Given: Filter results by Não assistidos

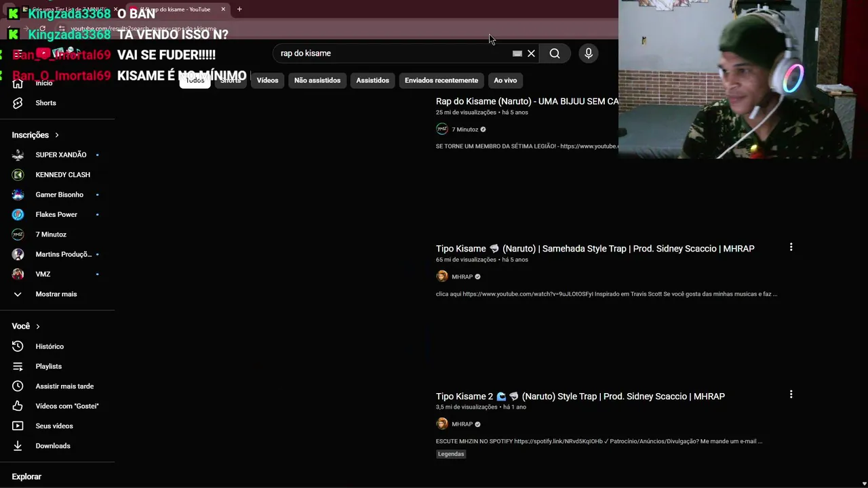Looking at the screenshot, I should (x=317, y=81).
